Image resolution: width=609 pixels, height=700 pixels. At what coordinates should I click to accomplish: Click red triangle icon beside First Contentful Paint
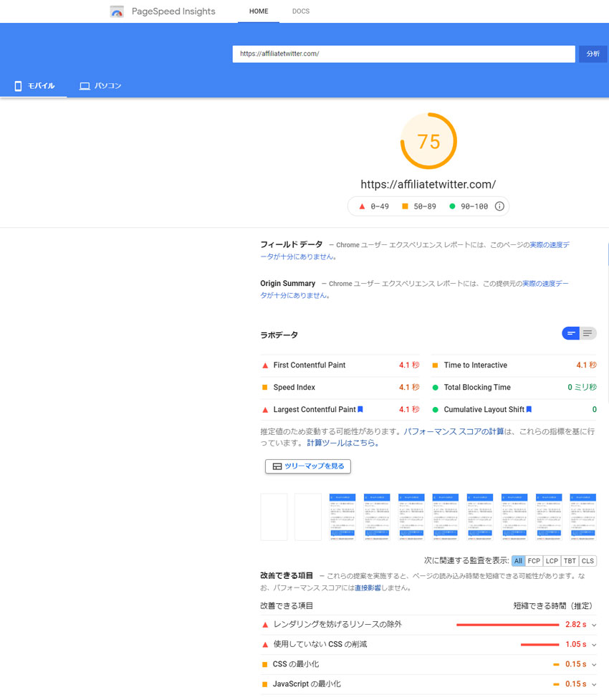265,365
